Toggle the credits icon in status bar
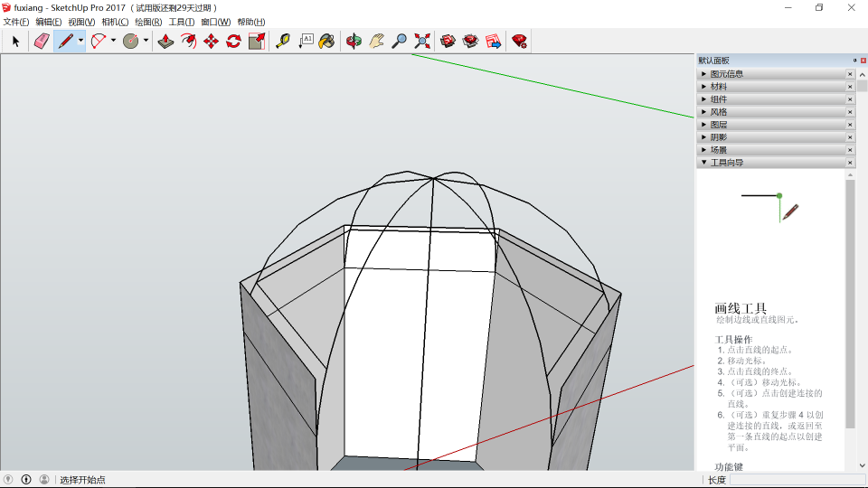This screenshot has height=488, width=868. 26,480
